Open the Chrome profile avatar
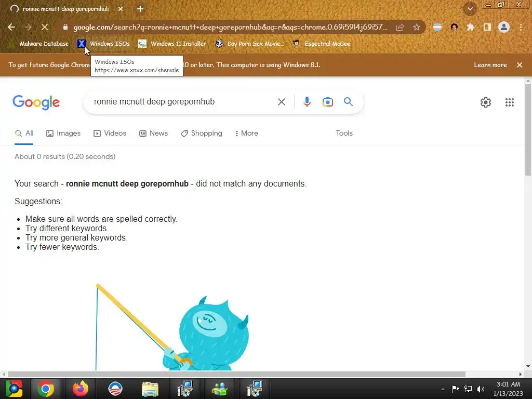Viewport: 532px width, 399px height. [504, 27]
